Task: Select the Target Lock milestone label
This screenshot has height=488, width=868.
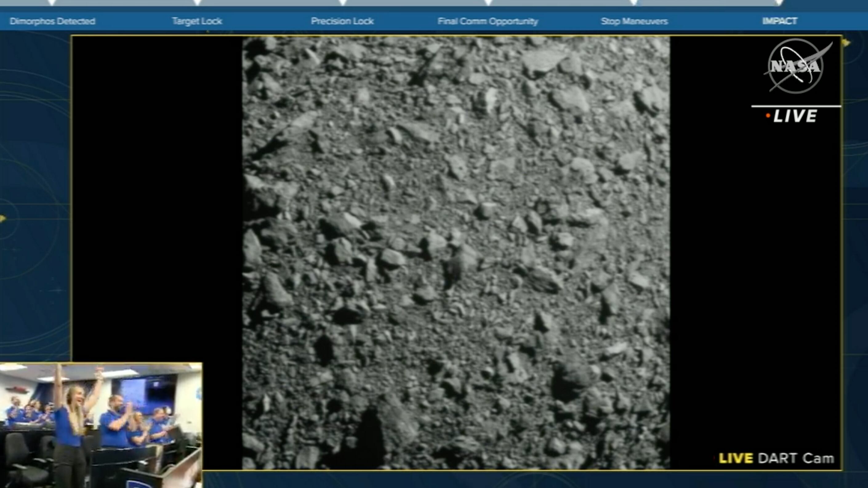Action: 197,21
